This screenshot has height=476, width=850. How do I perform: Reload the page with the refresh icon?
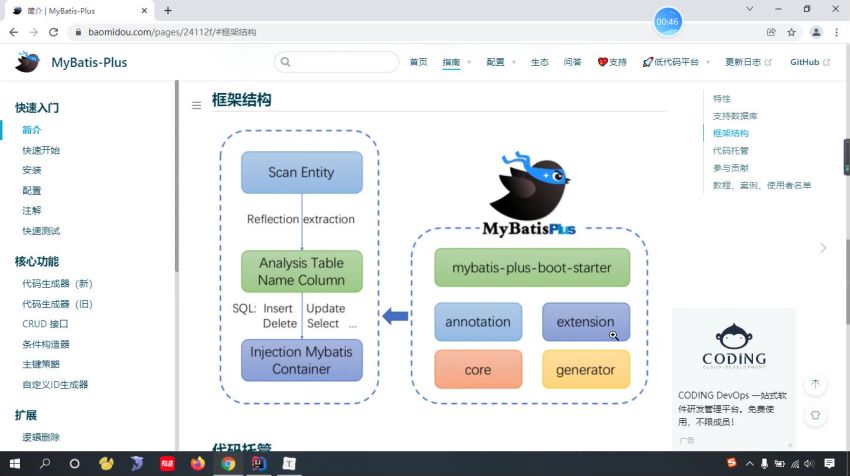(53, 32)
